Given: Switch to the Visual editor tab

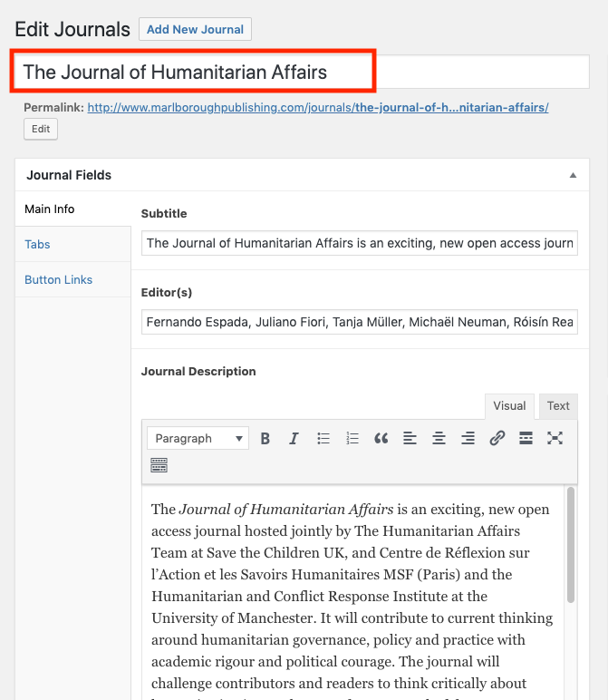Looking at the screenshot, I should click(509, 406).
